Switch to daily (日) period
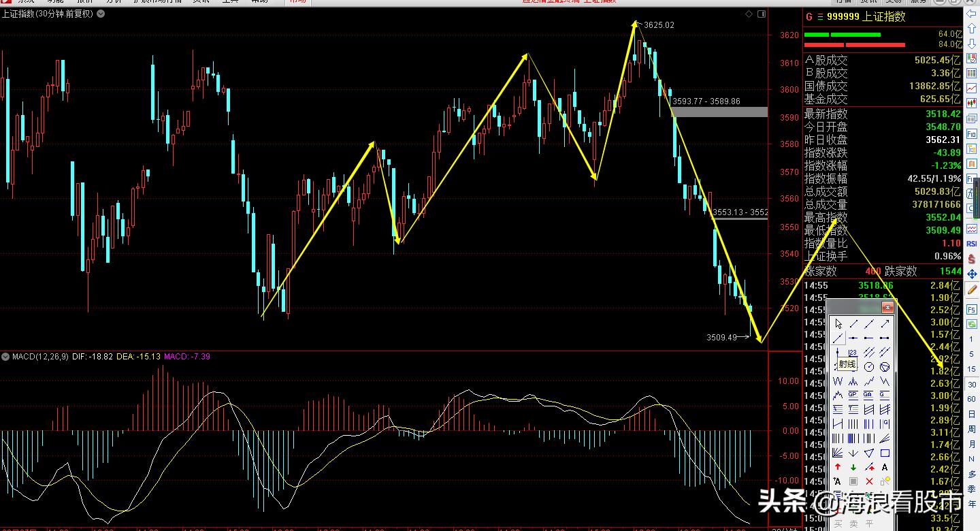Viewport: 980px width, 531px height. click(972, 414)
